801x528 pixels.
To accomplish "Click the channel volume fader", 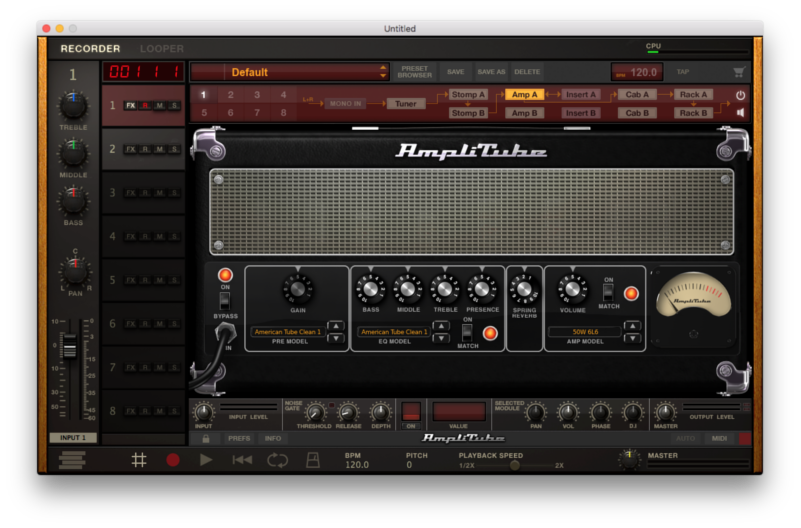I will pyautogui.click(x=69, y=346).
